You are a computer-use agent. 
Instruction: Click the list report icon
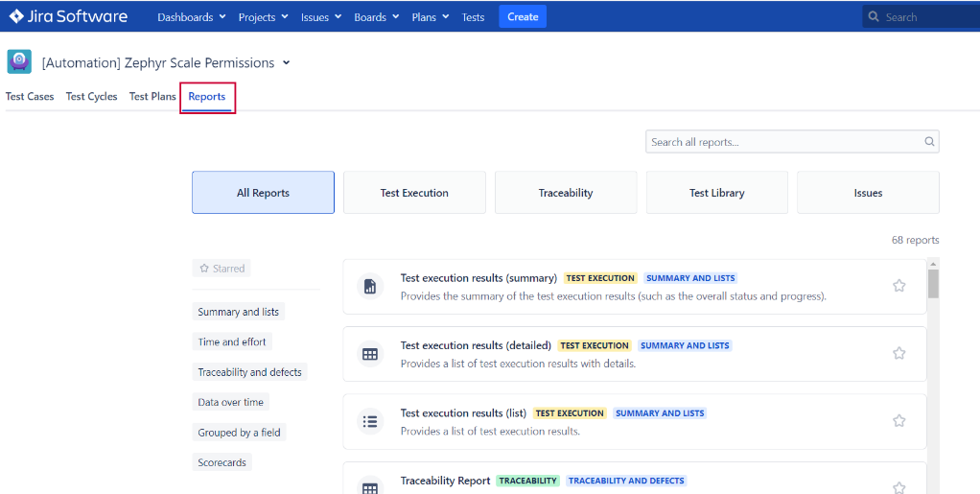coord(369,421)
